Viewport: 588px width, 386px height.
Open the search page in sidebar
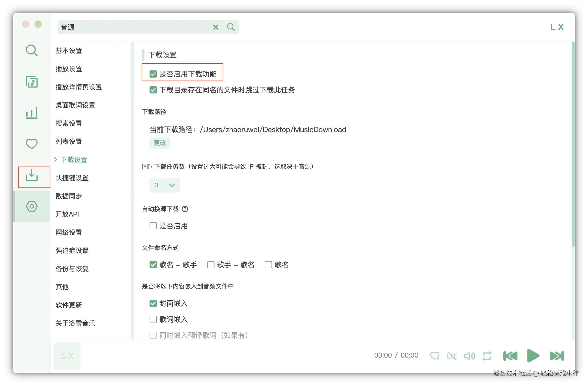[x=32, y=50]
